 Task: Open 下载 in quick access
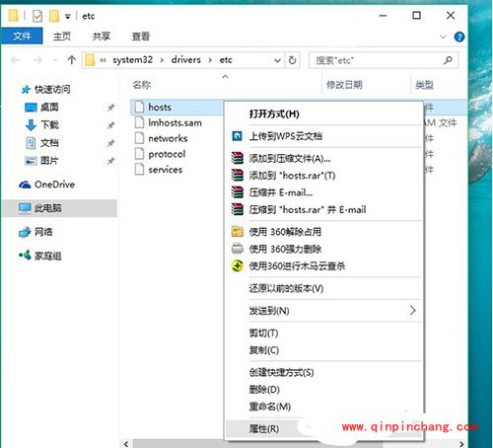[42, 125]
